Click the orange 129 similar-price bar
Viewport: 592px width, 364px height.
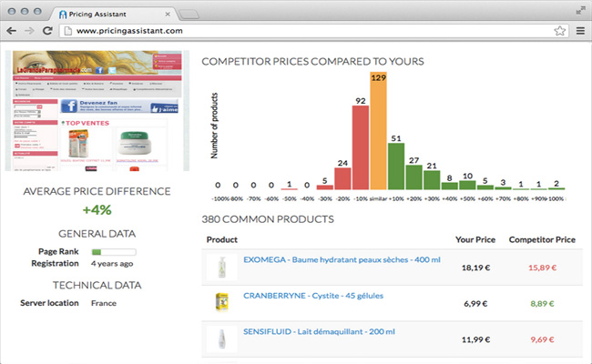[378, 130]
